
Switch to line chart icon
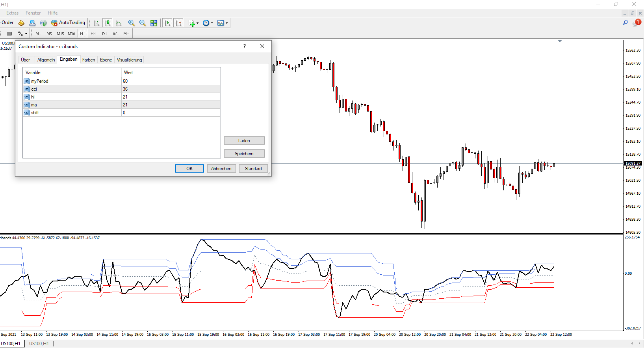tap(119, 23)
